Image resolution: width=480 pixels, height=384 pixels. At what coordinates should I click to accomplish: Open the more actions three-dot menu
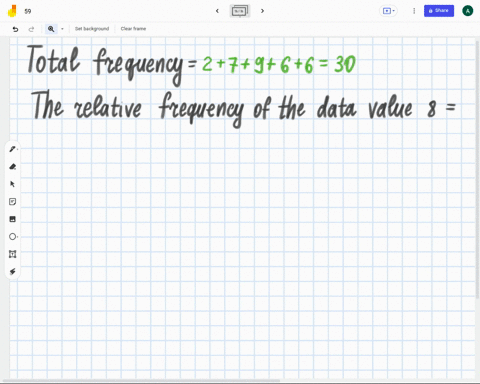click(414, 11)
